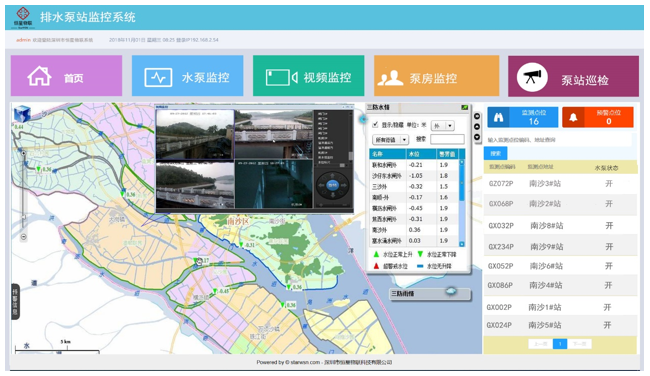
Task: Click the orange alarm bell icon
Action: [573, 117]
